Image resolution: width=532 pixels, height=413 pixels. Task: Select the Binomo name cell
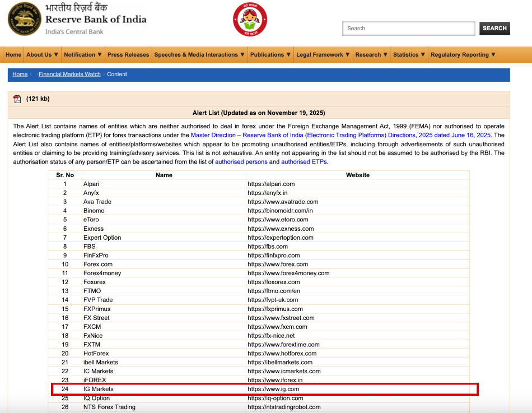click(x=164, y=211)
